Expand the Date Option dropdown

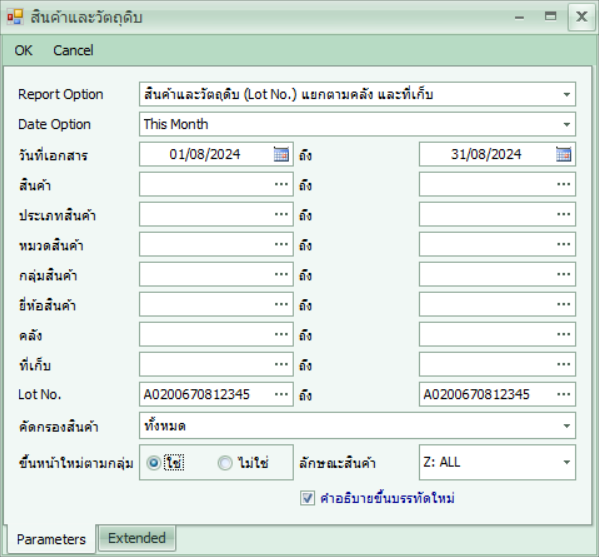pyautogui.click(x=567, y=124)
